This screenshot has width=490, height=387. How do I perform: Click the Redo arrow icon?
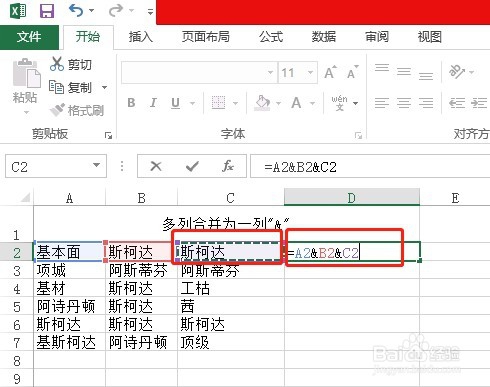tap(116, 10)
